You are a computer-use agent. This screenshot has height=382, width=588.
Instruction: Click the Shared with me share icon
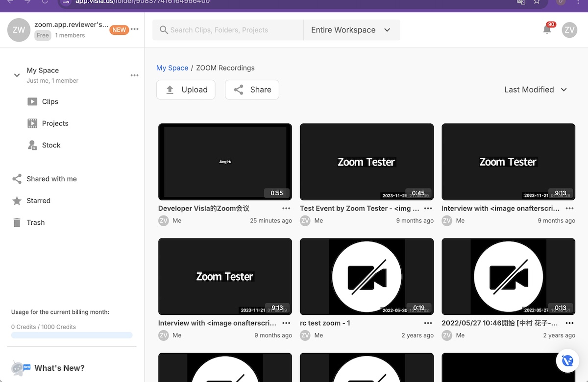click(17, 179)
